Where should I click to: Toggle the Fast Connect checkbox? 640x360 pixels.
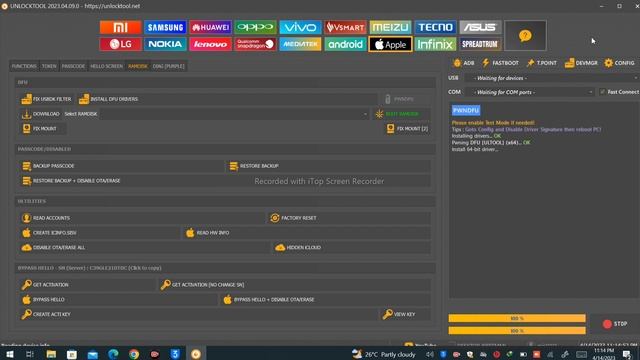tap(602, 92)
